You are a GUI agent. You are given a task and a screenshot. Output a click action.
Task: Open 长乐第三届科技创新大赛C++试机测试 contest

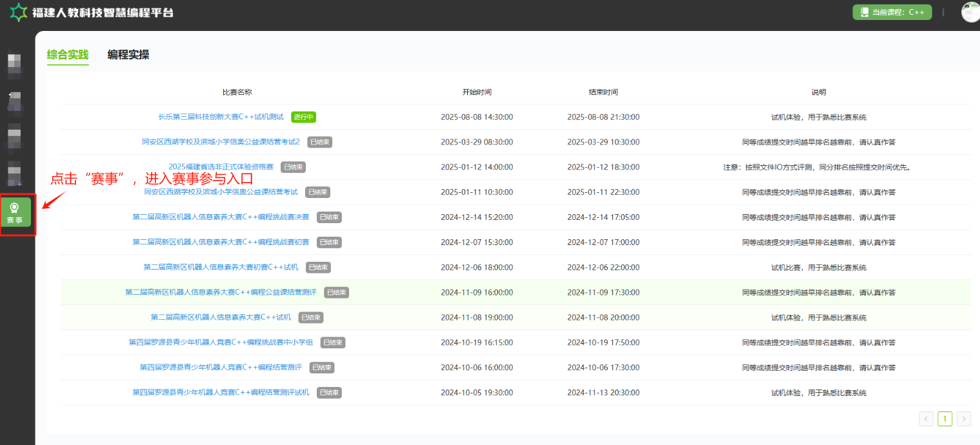pos(221,117)
